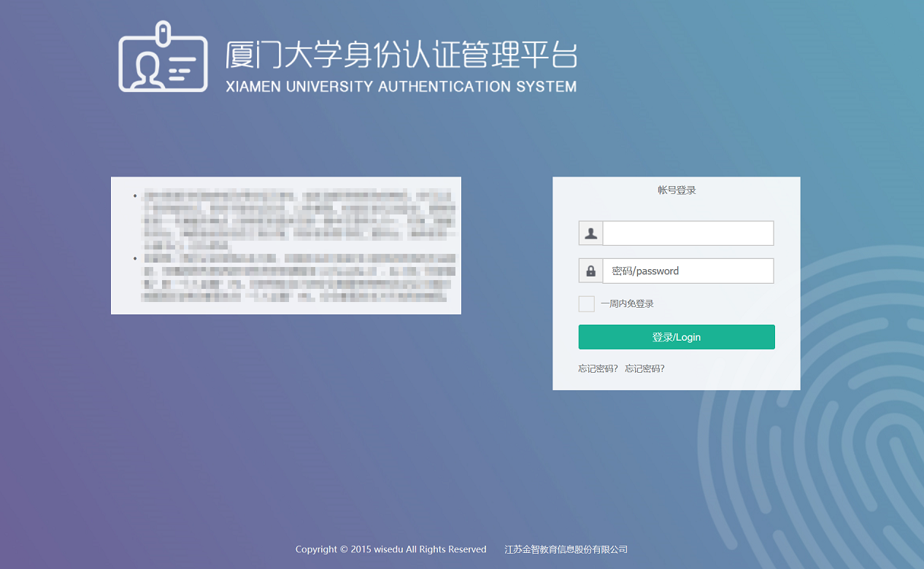Image resolution: width=924 pixels, height=569 pixels.
Task: Open the first 忘记密码? link
Action: click(x=598, y=368)
